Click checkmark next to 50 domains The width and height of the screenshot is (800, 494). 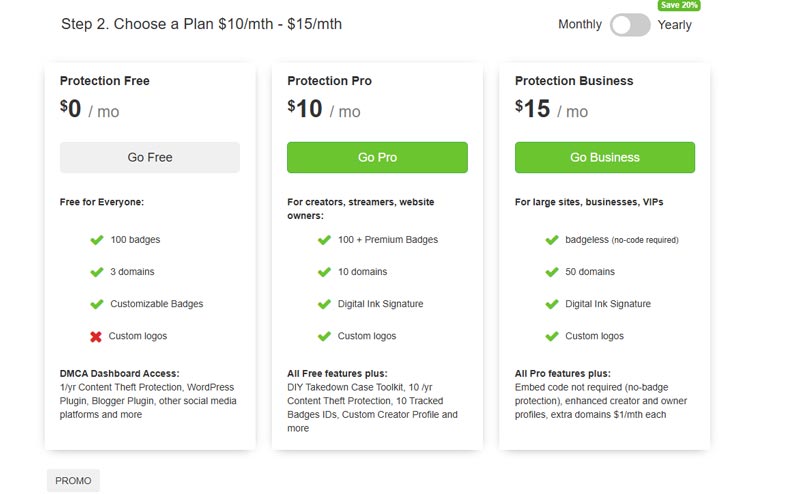pos(552,272)
